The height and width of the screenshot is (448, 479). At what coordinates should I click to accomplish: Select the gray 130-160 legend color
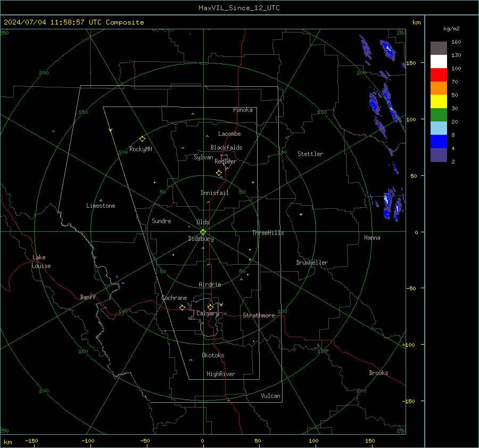pos(439,48)
